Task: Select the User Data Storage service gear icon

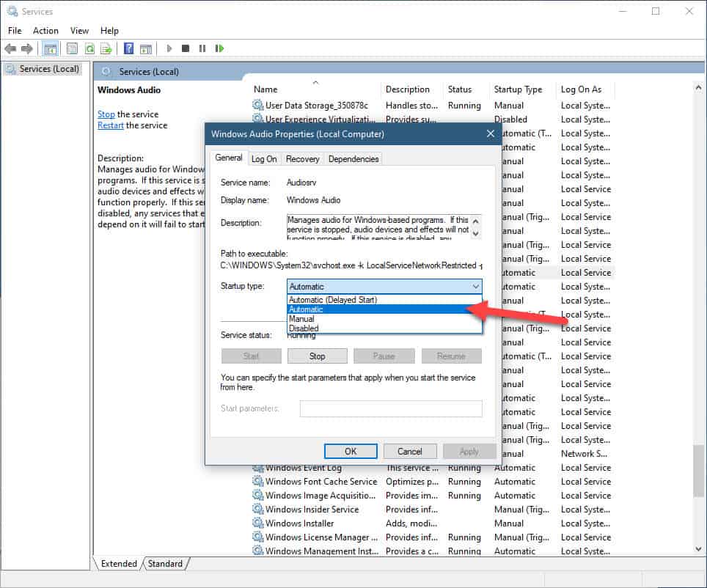Action: coord(257,105)
